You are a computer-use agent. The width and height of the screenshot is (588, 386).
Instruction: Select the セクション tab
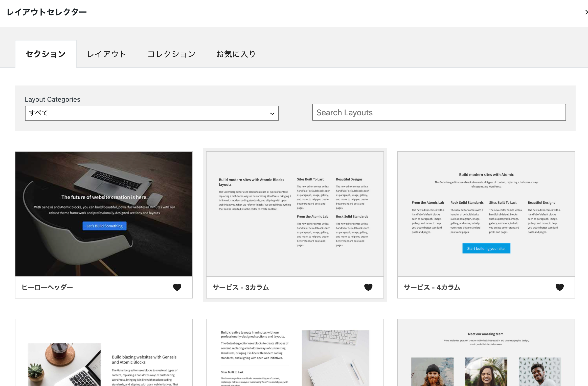(45, 53)
